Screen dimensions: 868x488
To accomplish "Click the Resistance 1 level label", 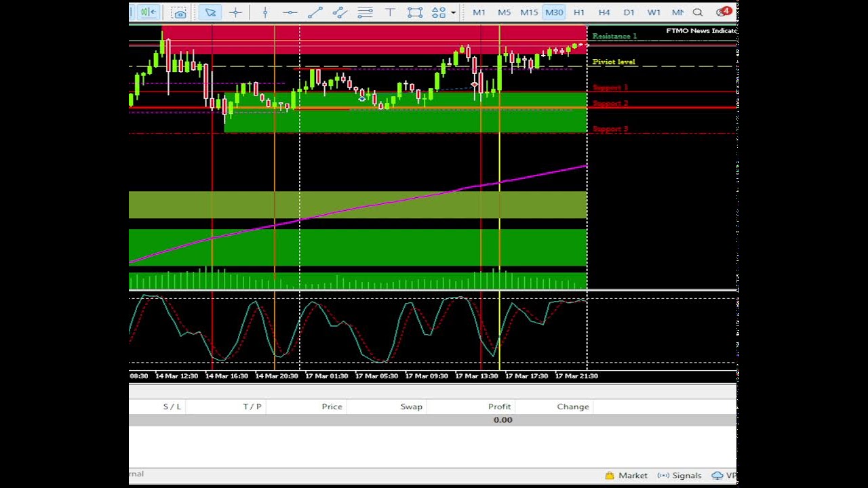I will (x=614, y=36).
